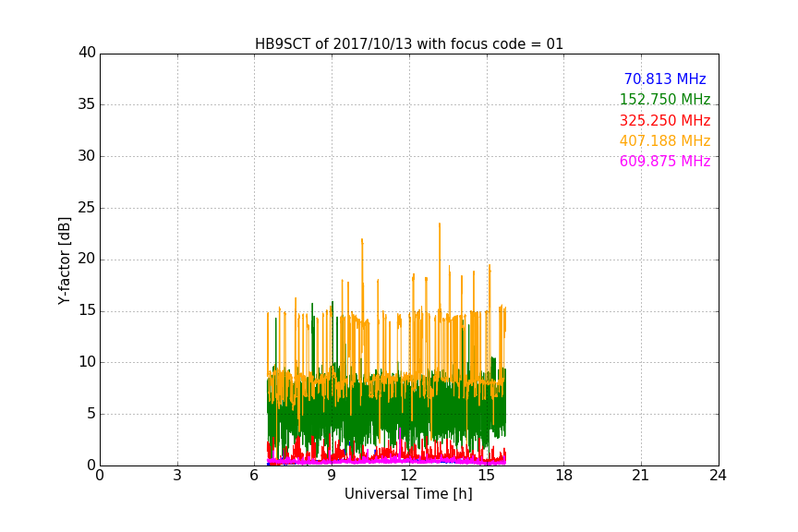Click the Universal Time [h] axis label
Screen dimensions: 798x532
(x=408, y=494)
